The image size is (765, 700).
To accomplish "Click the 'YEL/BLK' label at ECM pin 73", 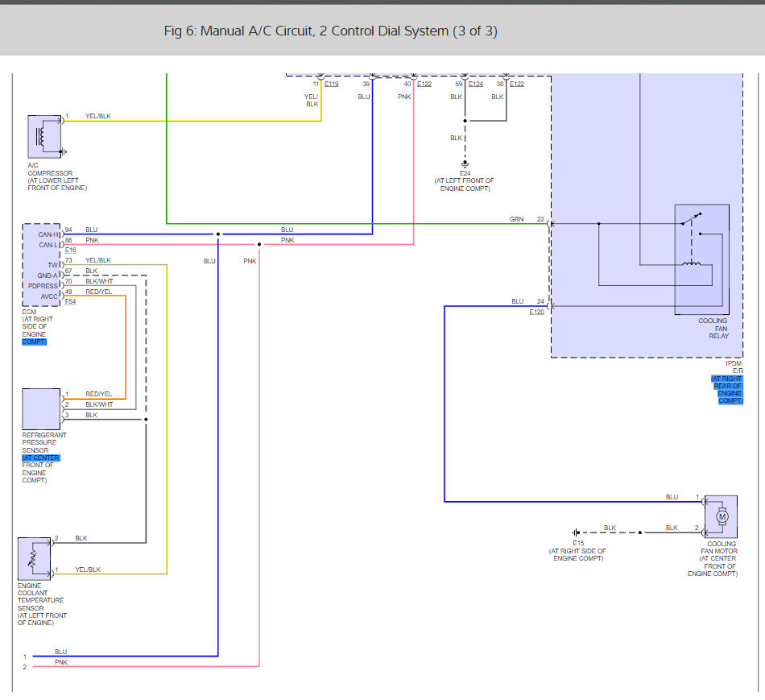I will 98,261.
